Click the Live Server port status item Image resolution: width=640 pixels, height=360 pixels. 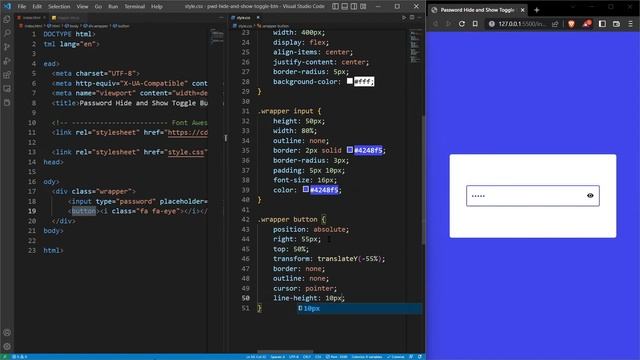[x=337, y=357]
